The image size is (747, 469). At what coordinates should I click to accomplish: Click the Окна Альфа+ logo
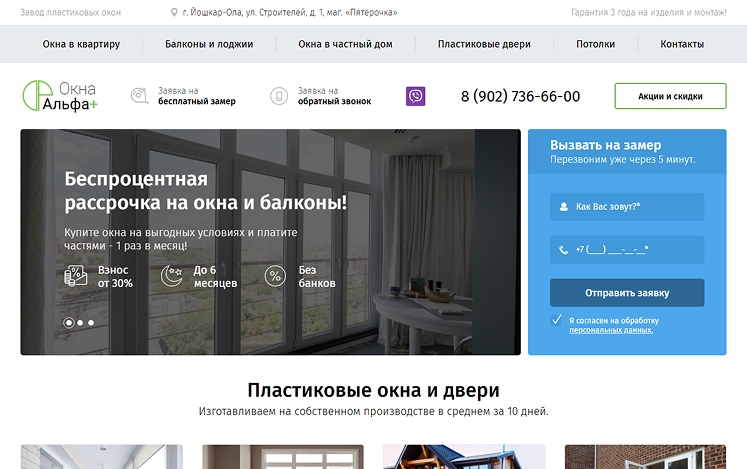click(x=60, y=96)
